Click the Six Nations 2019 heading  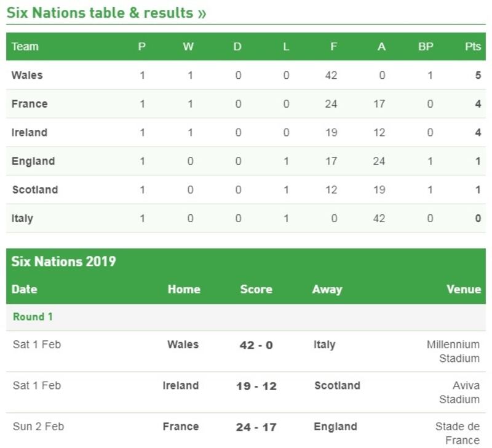[x=64, y=262]
